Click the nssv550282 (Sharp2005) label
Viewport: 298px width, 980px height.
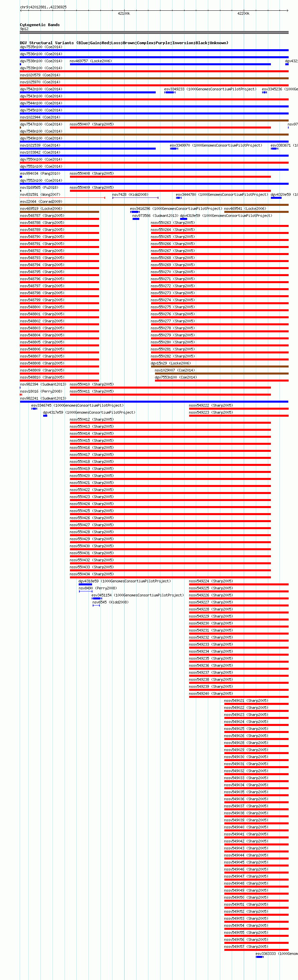point(173,356)
